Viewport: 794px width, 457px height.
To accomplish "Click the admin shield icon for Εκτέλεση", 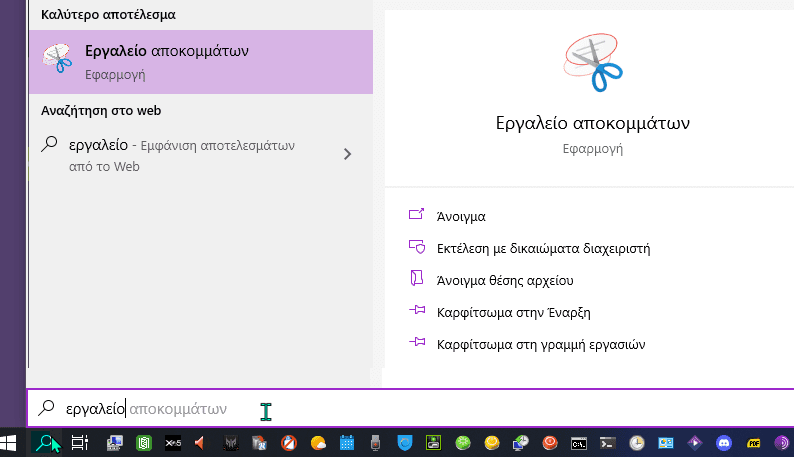I will [417, 247].
